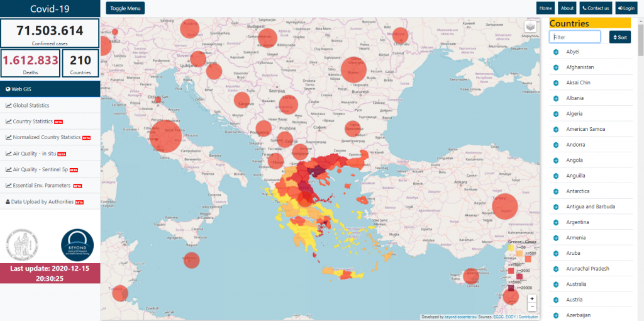Viewport: 644px width, 321px height.
Task: Open the Sort dropdown for countries
Action: coord(619,37)
